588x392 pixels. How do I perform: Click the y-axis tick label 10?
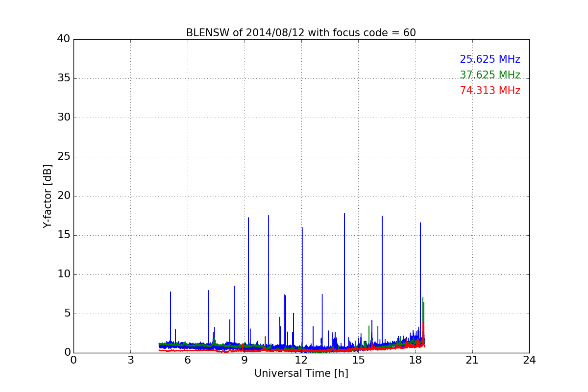(x=64, y=274)
